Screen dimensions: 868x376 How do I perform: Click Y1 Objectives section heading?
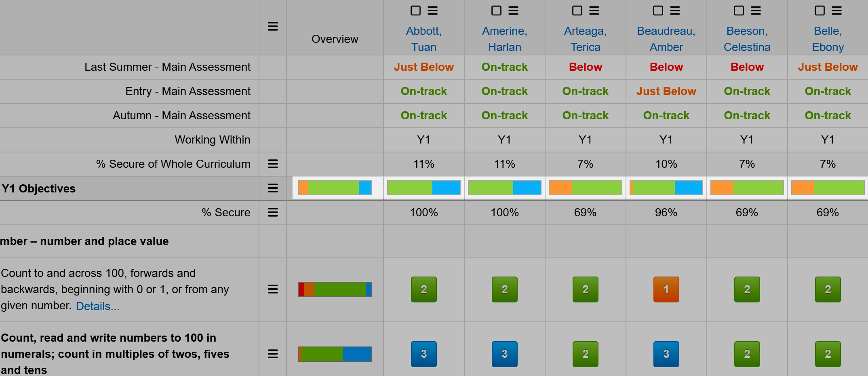[39, 188]
